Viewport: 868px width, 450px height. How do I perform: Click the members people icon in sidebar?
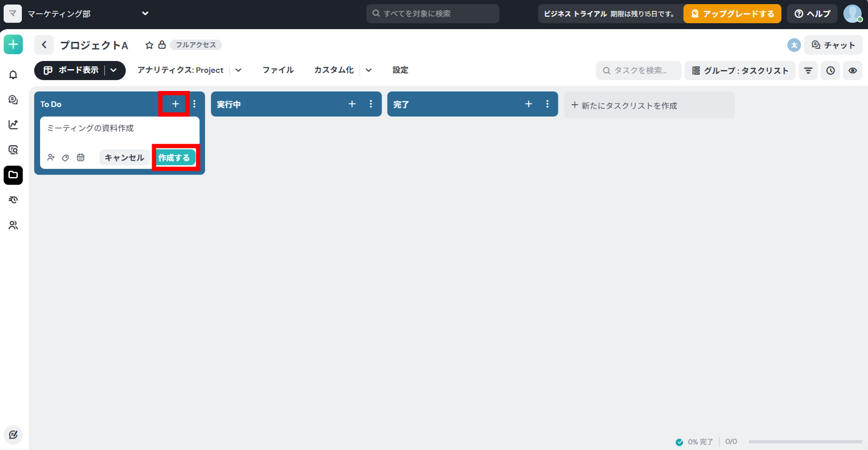(13, 225)
